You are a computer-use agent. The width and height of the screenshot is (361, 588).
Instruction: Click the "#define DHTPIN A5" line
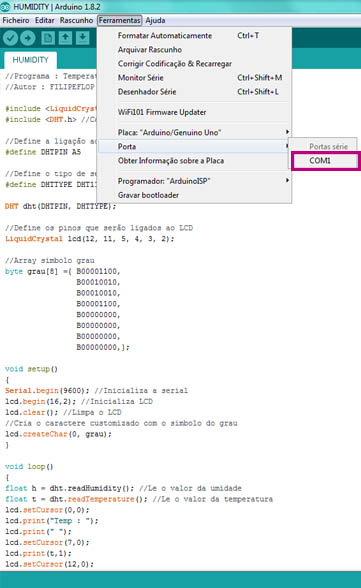[x=43, y=152]
